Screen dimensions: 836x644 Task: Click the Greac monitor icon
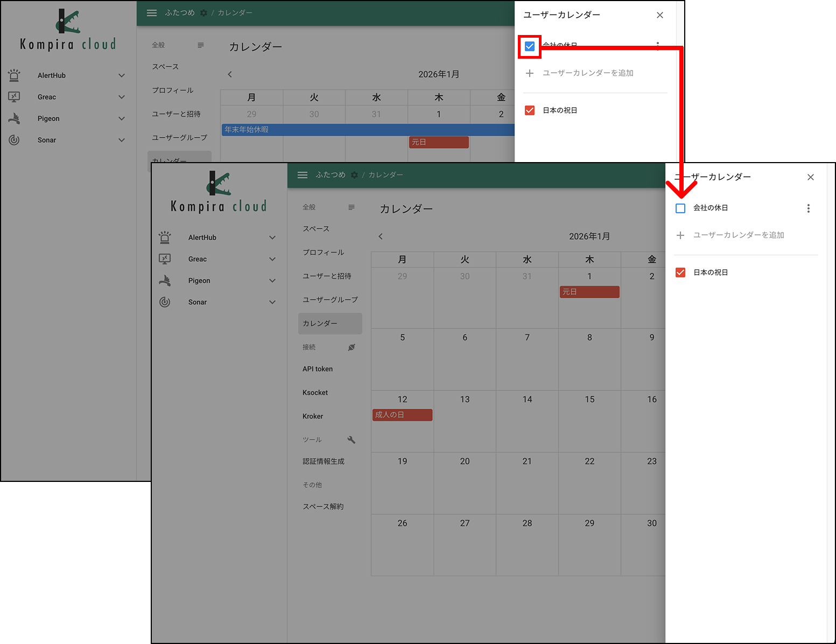[165, 259]
